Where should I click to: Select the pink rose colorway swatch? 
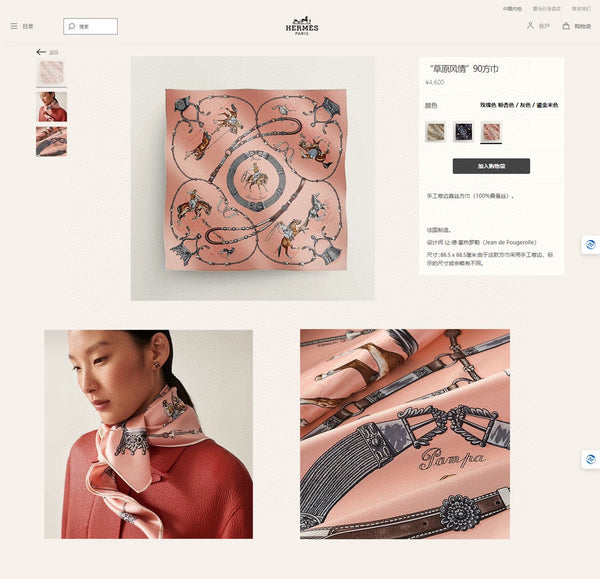click(x=491, y=132)
